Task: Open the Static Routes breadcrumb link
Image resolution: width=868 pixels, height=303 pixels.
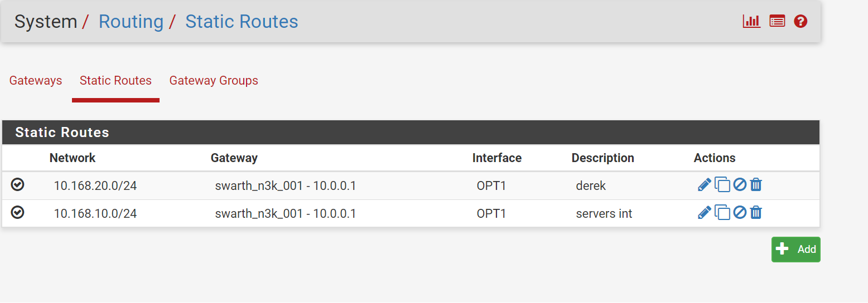Action: (242, 22)
